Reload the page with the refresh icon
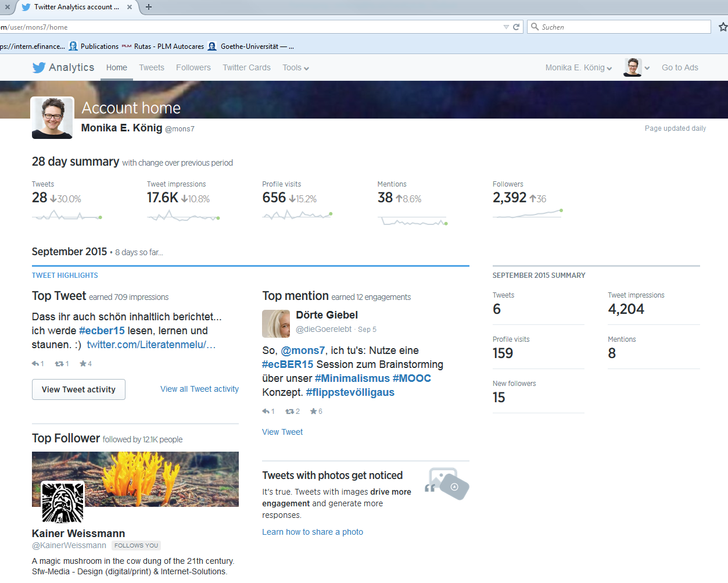Screen dimensions: 728x583 point(516,27)
